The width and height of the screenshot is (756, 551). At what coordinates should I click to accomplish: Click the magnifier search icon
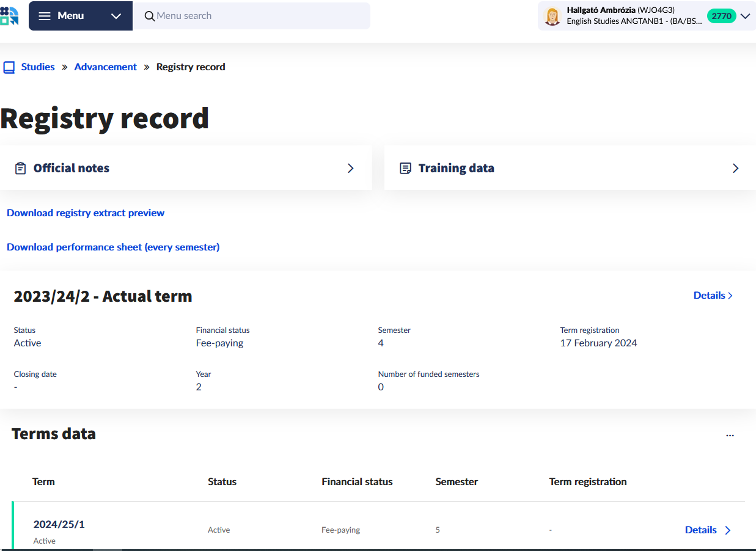tap(149, 16)
